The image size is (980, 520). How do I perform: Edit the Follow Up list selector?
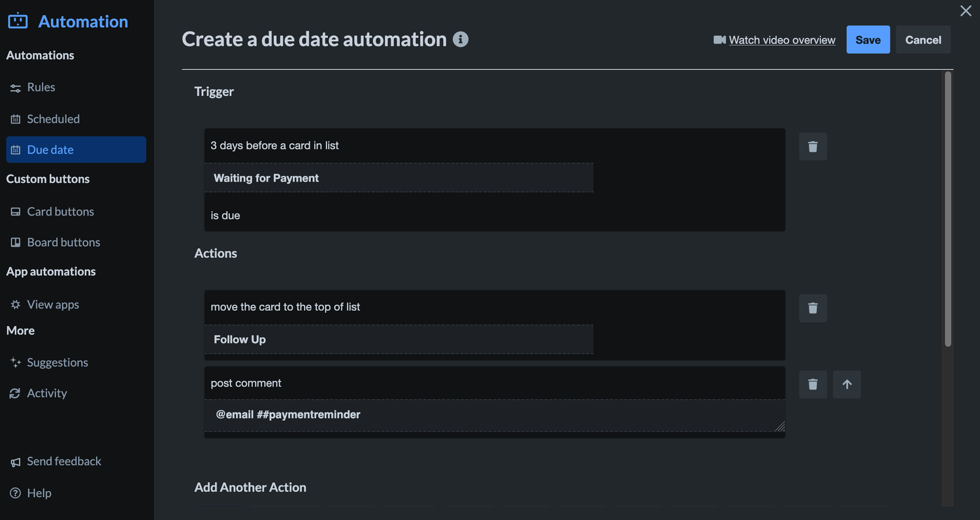[x=399, y=339]
